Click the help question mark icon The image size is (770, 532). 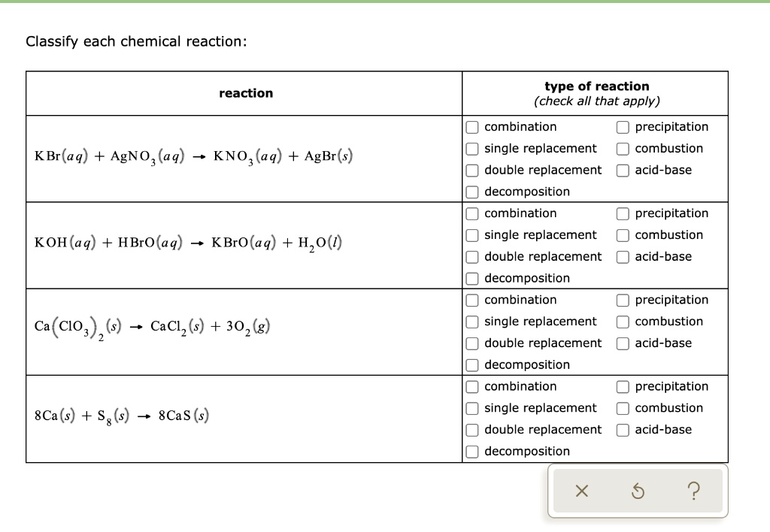point(693,491)
